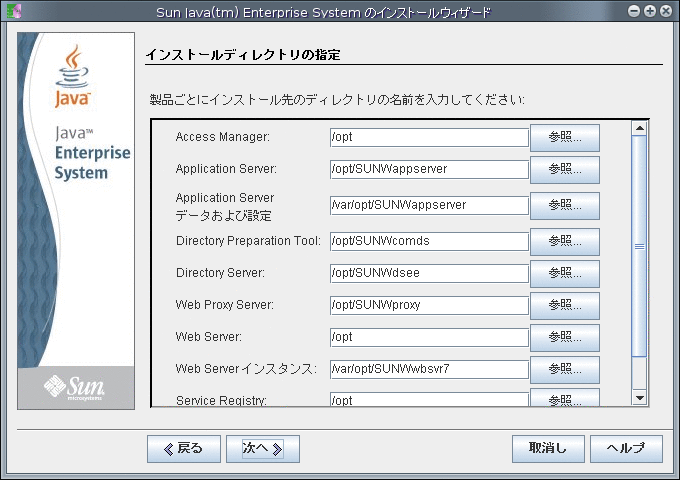Click the Web Server /opt path field

pos(429,337)
